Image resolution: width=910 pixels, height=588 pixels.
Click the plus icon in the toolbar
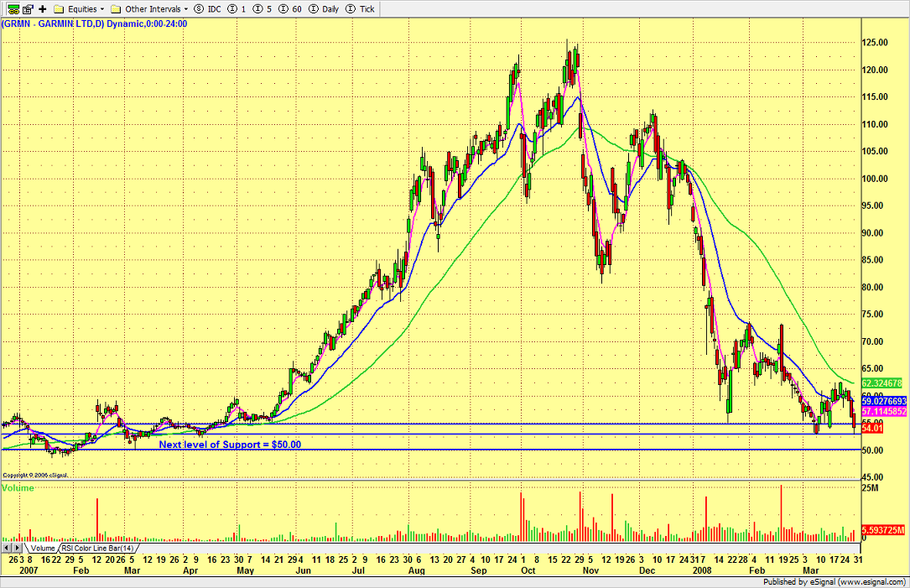coord(43,8)
